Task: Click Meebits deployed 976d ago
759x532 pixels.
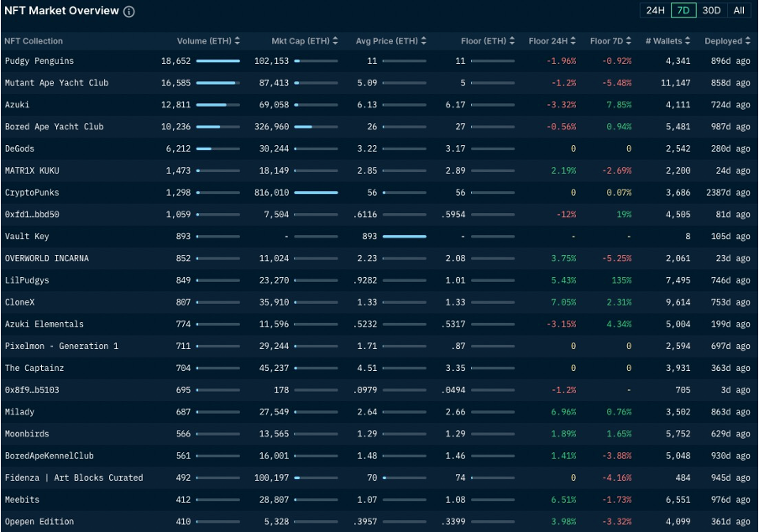Action: (730, 499)
